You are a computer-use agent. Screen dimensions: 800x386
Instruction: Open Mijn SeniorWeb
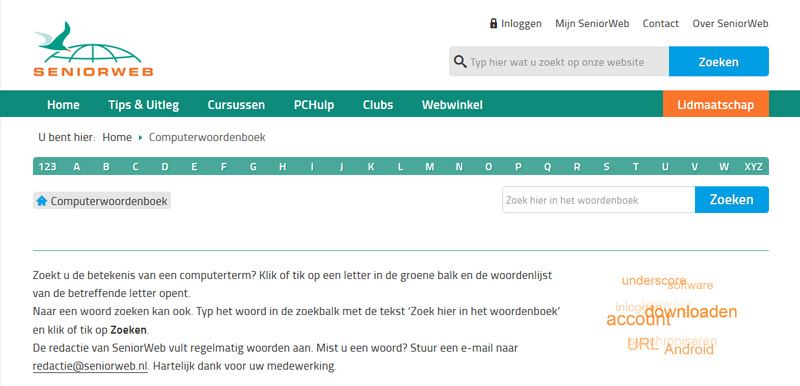point(592,23)
